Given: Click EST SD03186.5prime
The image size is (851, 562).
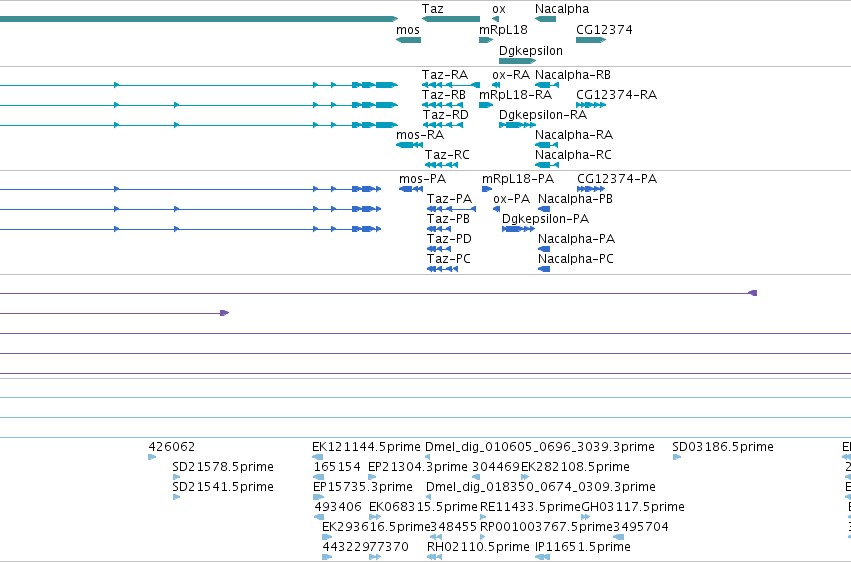Looking at the screenshot, I should [723, 447].
